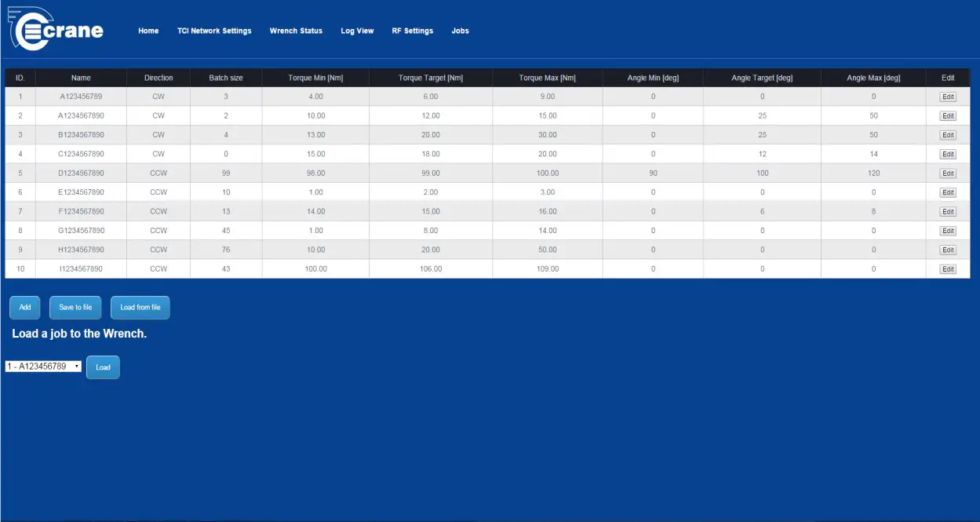
Task: Select name cell I1234567890
Action: point(81,269)
